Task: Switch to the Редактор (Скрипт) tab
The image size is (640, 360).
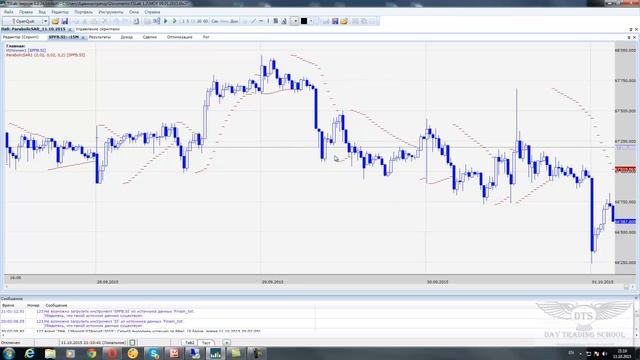Action: click(x=21, y=37)
